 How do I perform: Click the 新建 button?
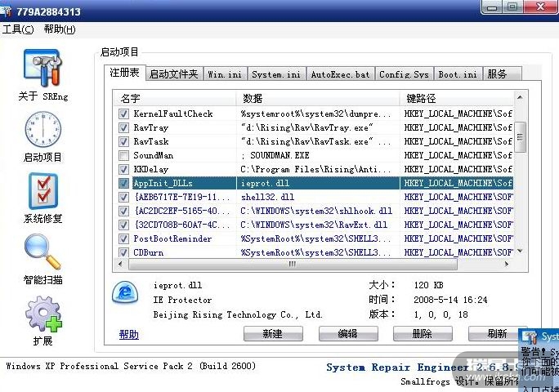[x=273, y=334]
